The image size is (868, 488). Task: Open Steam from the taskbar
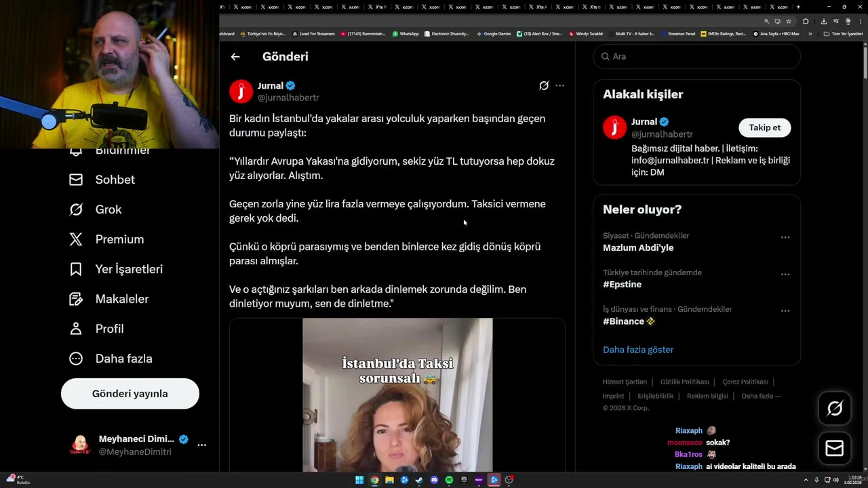point(419,480)
